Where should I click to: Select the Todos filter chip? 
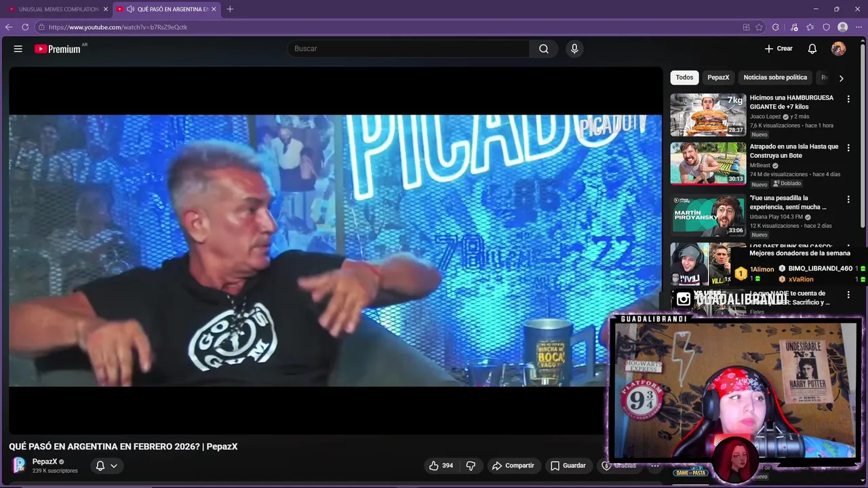click(x=684, y=77)
